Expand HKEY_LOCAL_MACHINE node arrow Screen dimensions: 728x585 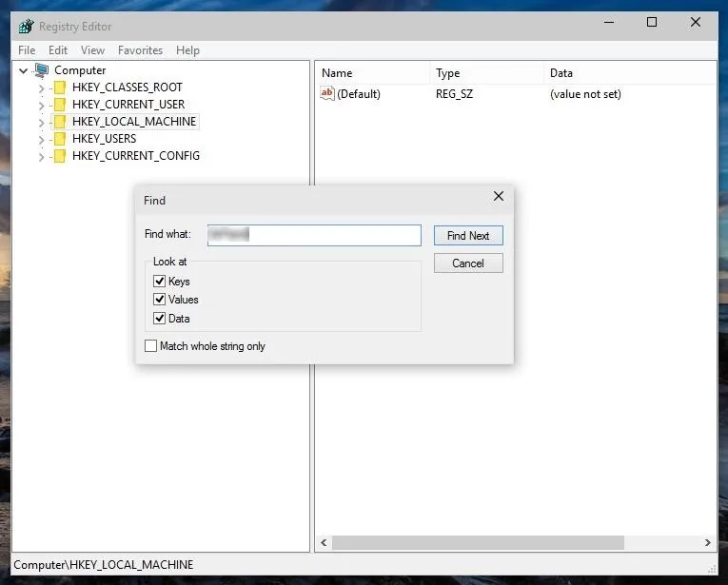tap(41, 123)
